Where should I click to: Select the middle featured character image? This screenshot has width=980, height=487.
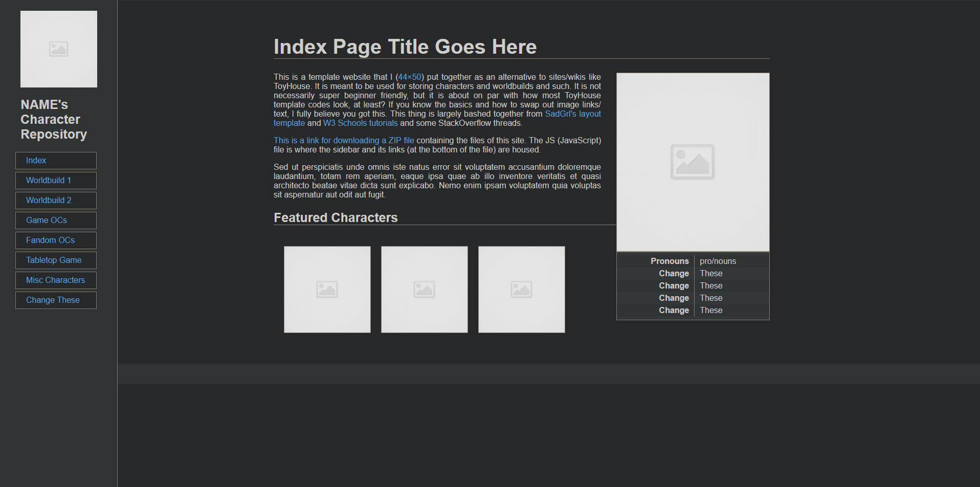point(425,290)
